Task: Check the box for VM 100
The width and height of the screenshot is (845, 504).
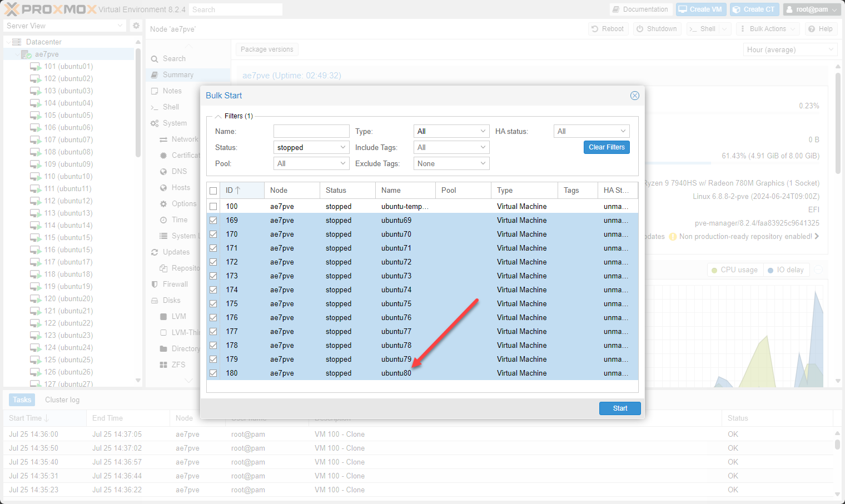Action: [x=213, y=207]
